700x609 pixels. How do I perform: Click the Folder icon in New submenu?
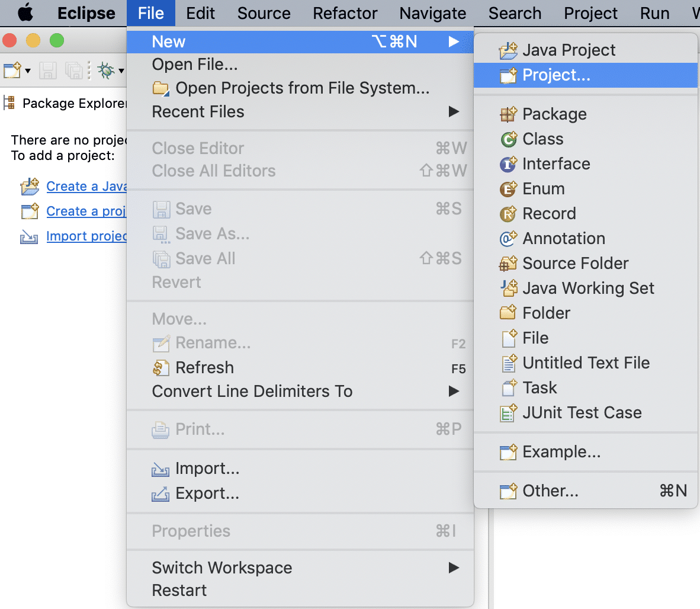coord(508,313)
